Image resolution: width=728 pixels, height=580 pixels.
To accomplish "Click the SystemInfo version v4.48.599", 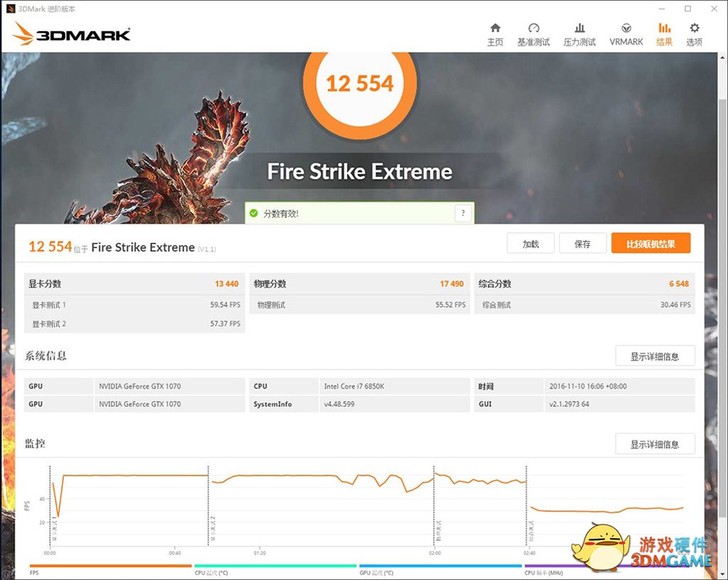I will point(339,404).
